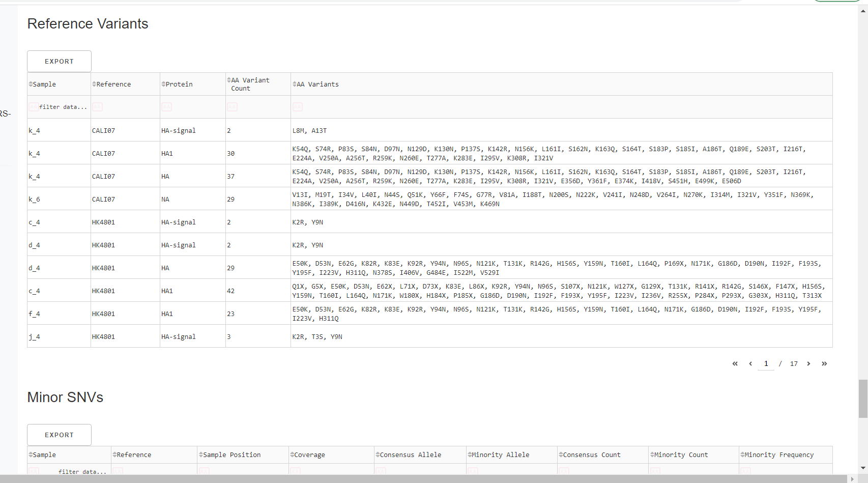Select the k_6 sample cell
Viewport: 868px width, 483px height.
[59, 199]
